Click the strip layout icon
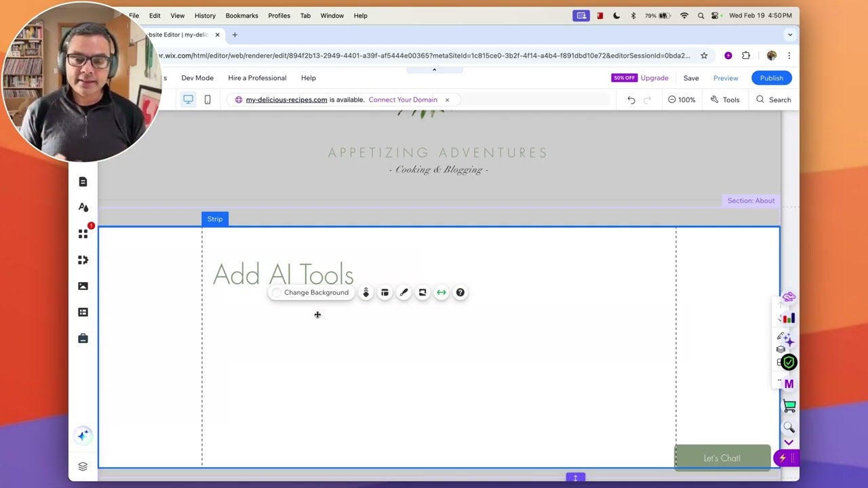Screen dimensions: 868x488 (384, 293)
